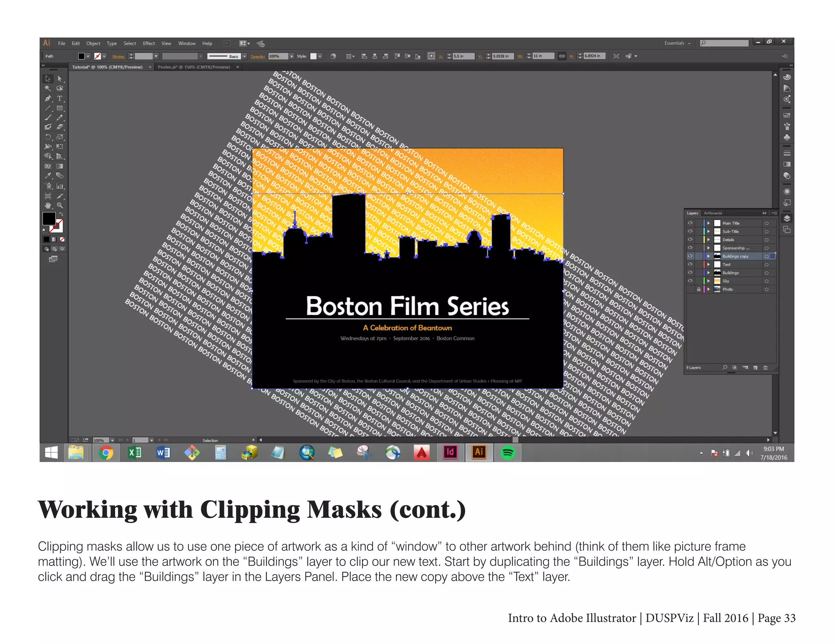Select the Gradient tool
834x644 pixels.
pos(59,166)
